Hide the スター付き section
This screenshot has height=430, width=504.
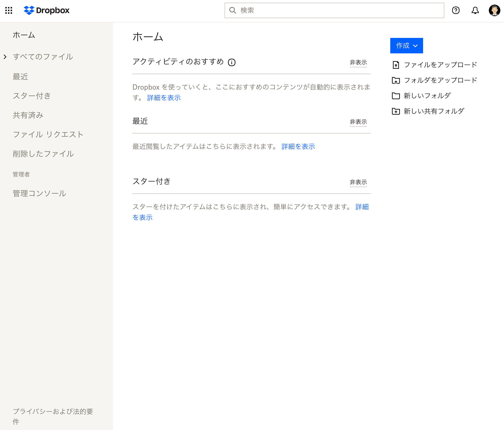[358, 182]
